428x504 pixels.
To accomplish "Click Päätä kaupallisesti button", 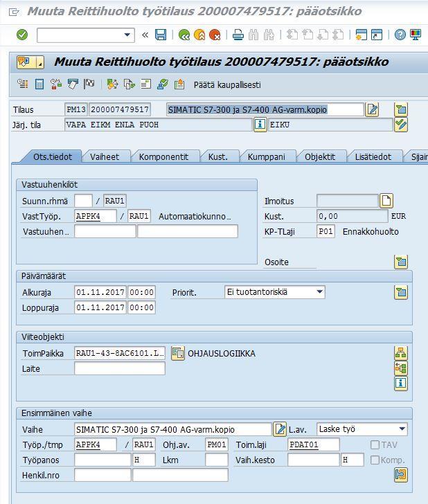I will [227, 85].
